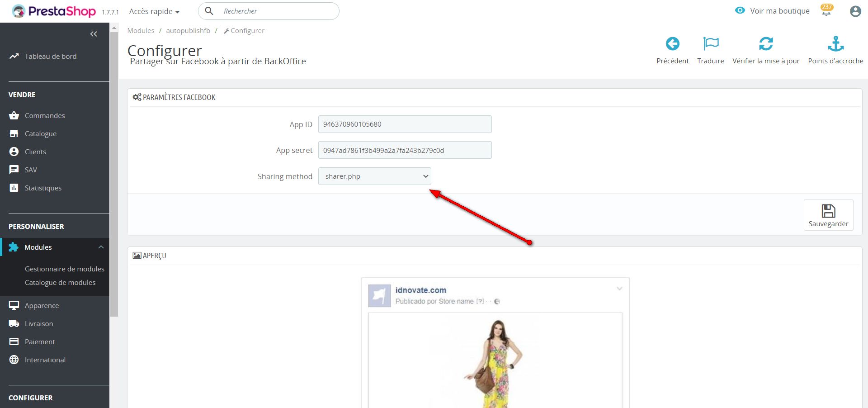Click the Apparence monitor icon
This screenshot has width=868, height=408.
(14, 305)
